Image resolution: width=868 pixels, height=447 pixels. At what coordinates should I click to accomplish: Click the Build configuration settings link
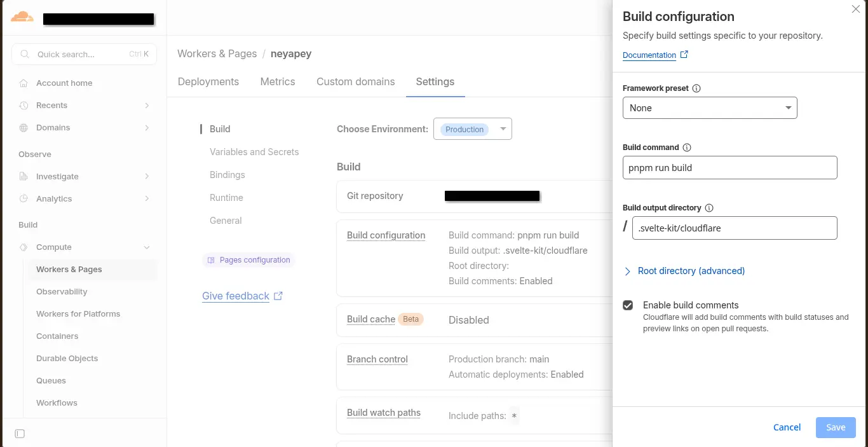click(x=386, y=235)
